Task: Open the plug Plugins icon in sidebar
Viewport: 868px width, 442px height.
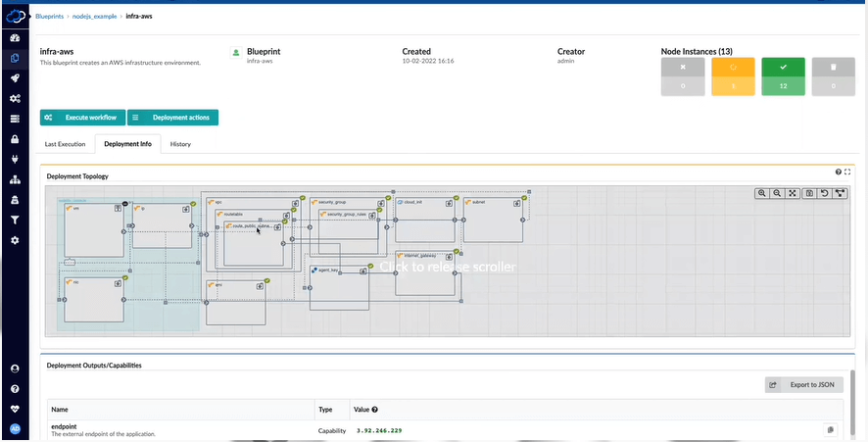Action: point(15,159)
